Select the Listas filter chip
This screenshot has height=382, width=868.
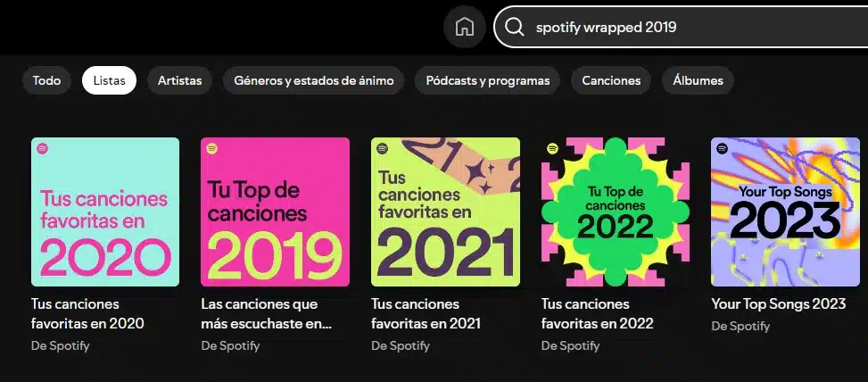(x=109, y=80)
